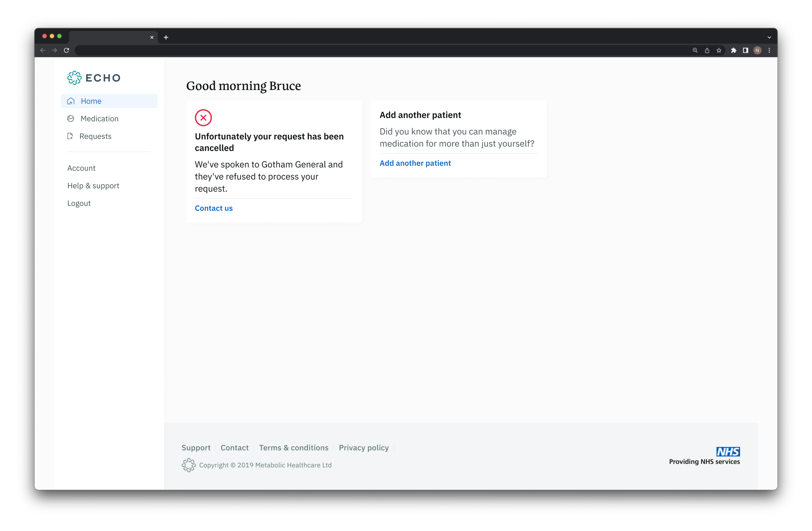Image resolution: width=812 pixels, height=531 pixels.
Task: Click Logout in the sidebar
Action: click(x=79, y=203)
